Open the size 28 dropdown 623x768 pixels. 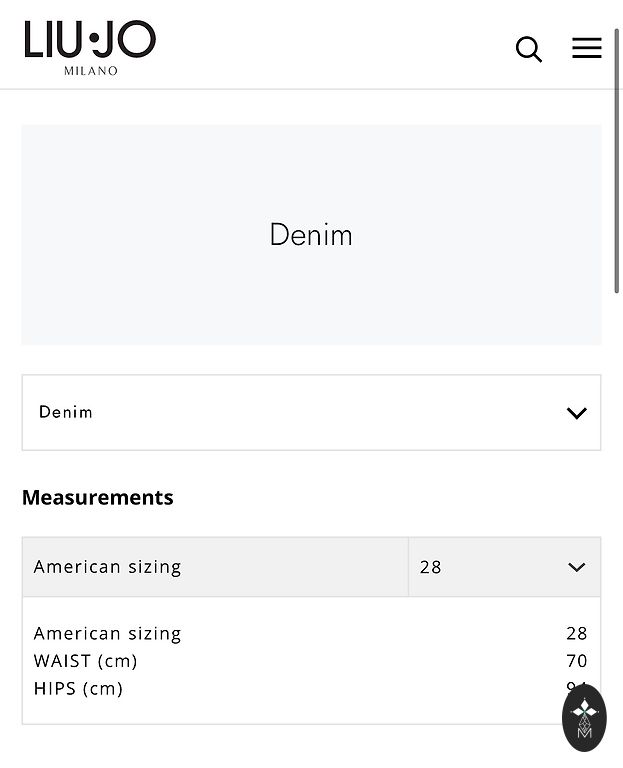tap(504, 567)
